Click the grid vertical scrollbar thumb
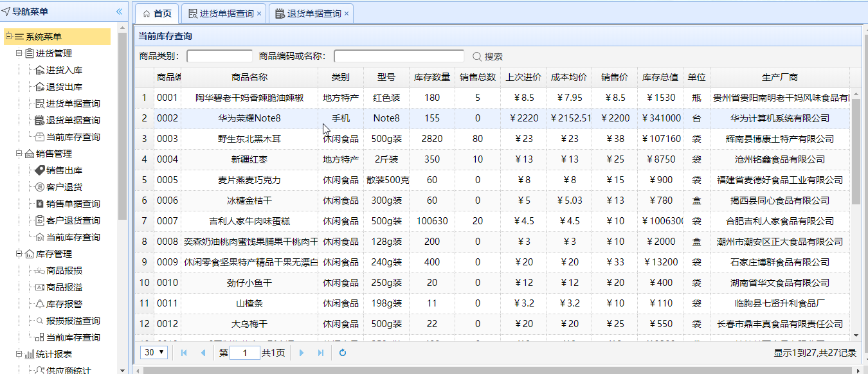Viewport: 868px width, 374px height. point(856,151)
